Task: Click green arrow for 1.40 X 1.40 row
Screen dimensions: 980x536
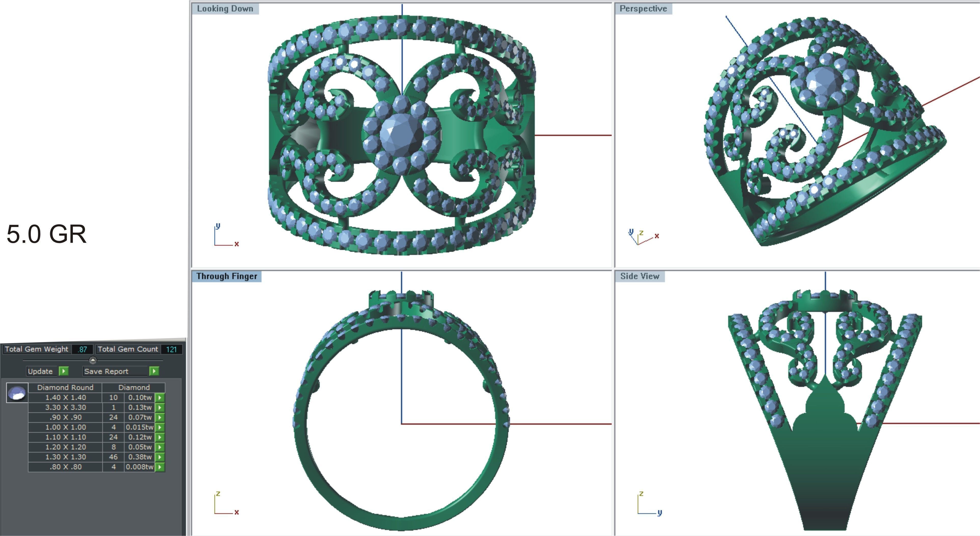Action: [x=160, y=398]
